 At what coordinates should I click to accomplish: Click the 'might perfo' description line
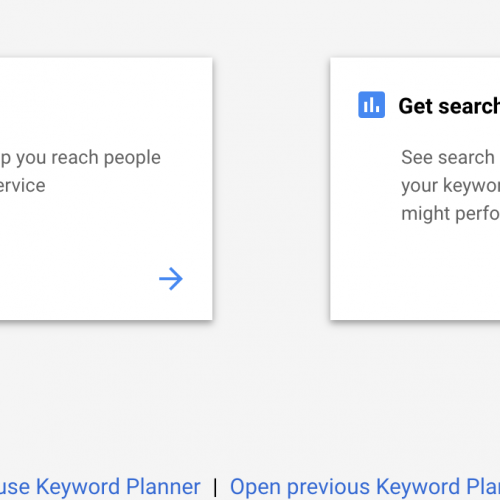[450, 213]
